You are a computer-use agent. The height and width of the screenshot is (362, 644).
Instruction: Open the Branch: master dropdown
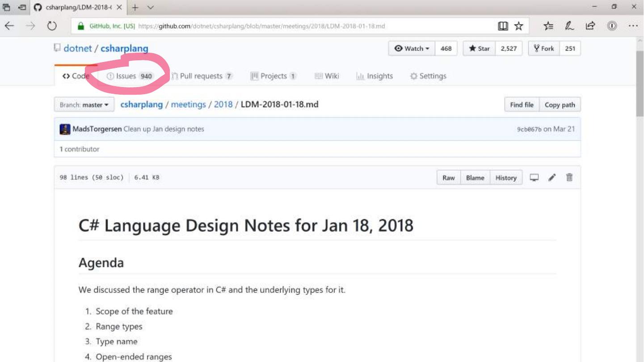84,105
